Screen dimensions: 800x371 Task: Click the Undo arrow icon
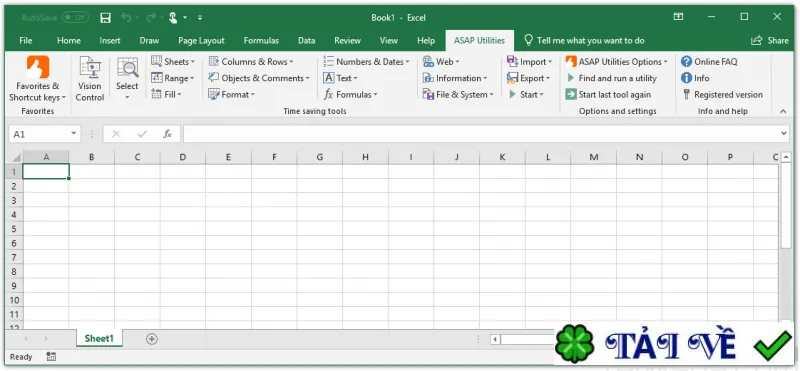click(127, 18)
